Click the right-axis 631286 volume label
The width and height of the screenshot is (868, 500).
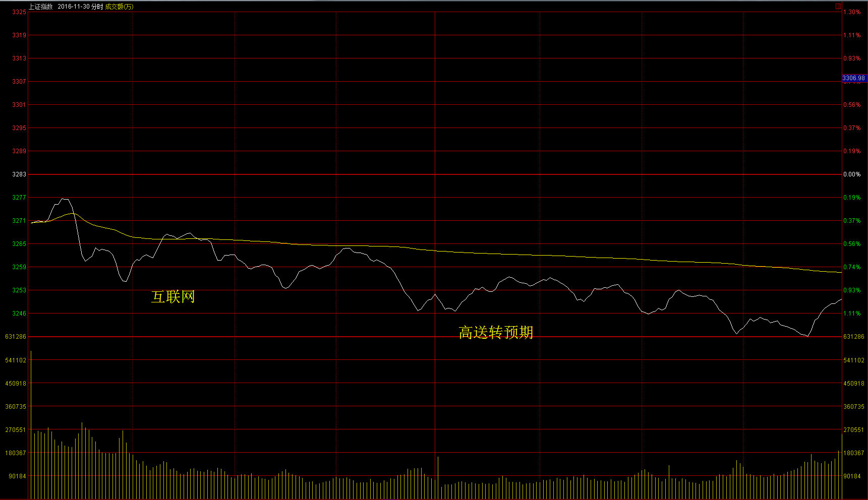[853, 337]
